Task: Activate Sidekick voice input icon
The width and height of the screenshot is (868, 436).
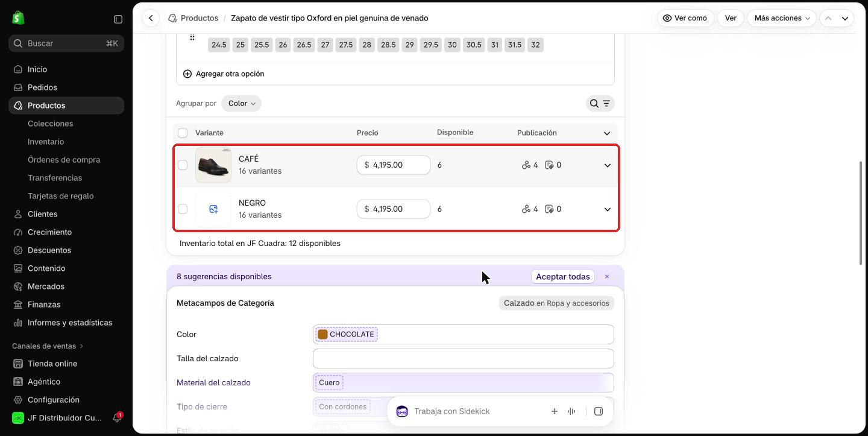Action: point(571,411)
